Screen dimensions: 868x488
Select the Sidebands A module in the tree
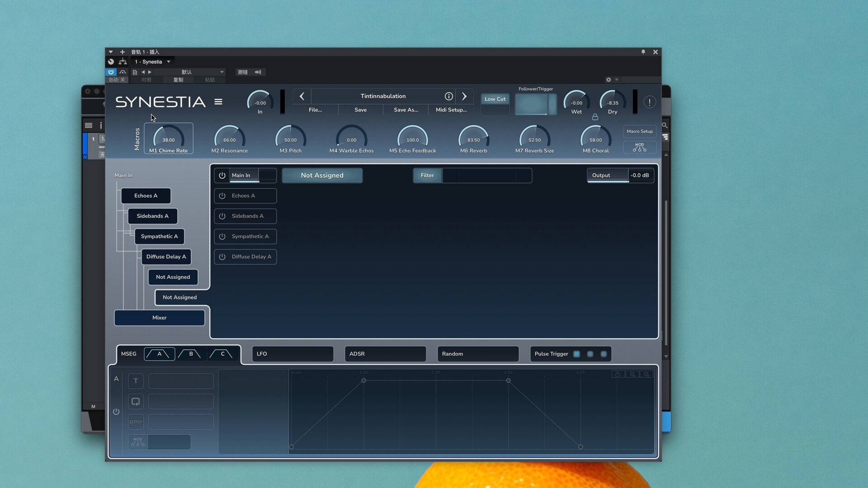[x=153, y=216]
